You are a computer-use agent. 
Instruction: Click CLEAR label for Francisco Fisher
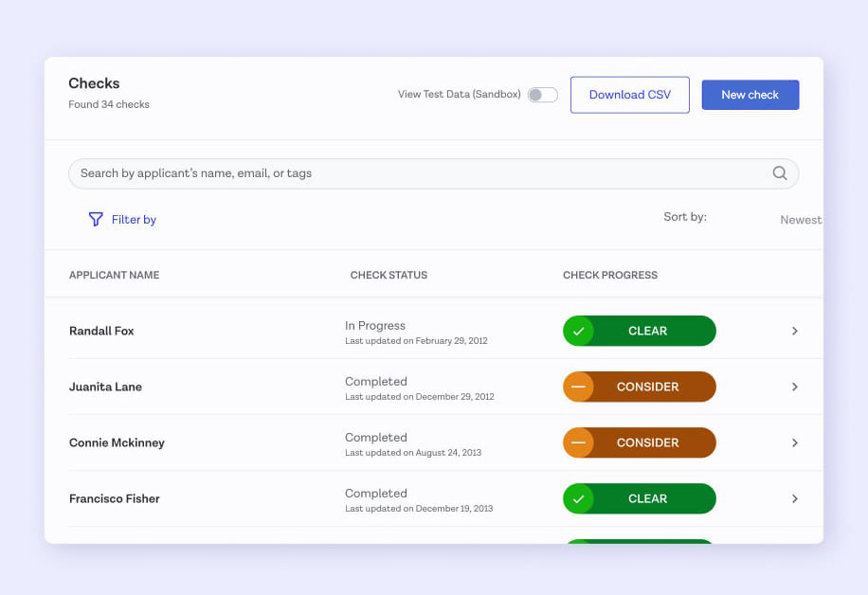coord(647,498)
